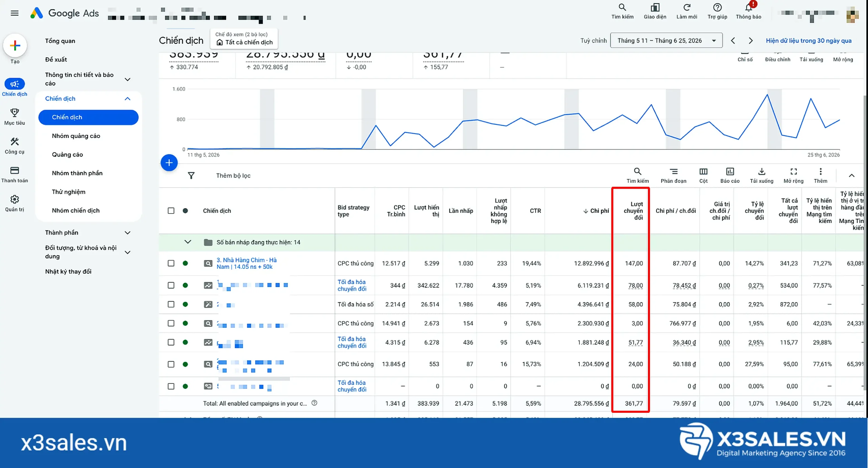The image size is (868, 468).
Task: Select Thử nghiệm in sidebar
Action: [68, 192]
